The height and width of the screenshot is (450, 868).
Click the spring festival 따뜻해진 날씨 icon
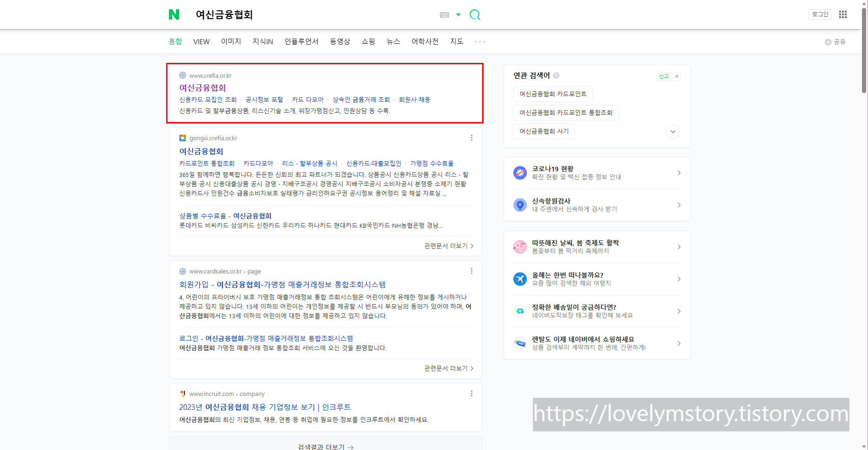tap(520, 247)
